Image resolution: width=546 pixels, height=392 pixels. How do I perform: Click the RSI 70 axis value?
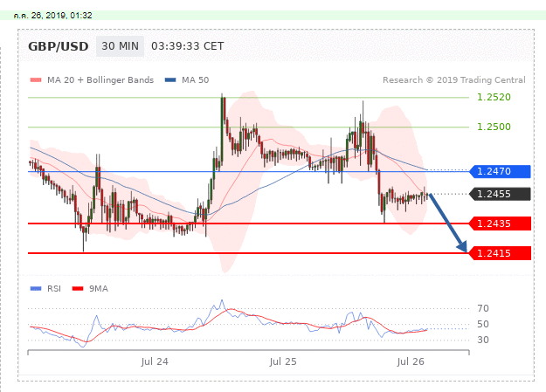tap(483, 308)
